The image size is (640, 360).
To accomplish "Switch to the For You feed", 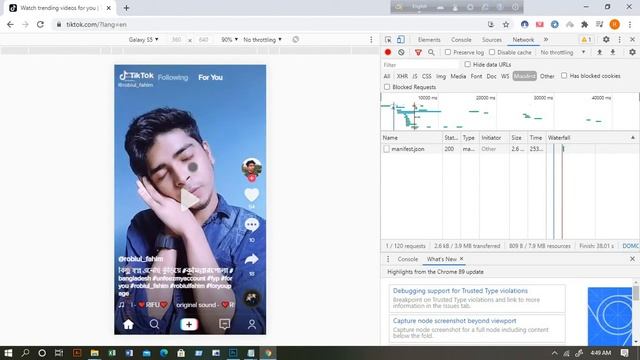I will tap(211, 77).
